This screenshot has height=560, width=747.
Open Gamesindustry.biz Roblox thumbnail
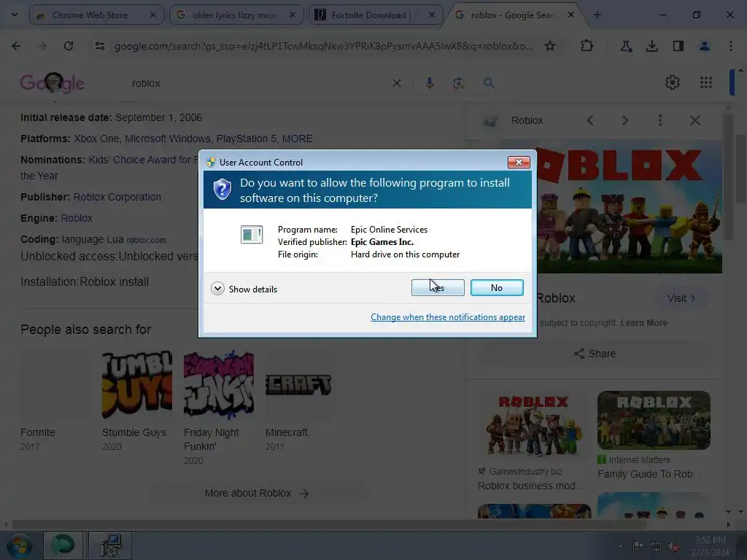tap(534, 424)
